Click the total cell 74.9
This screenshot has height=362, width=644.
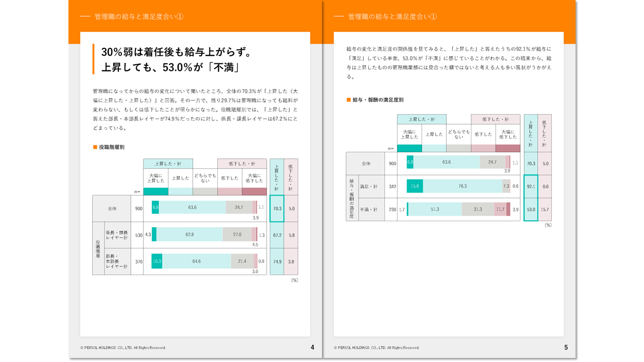[277, 261]
